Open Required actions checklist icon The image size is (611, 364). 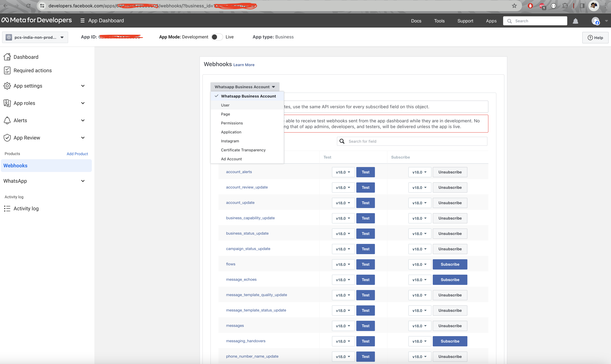tap(7, 71)
